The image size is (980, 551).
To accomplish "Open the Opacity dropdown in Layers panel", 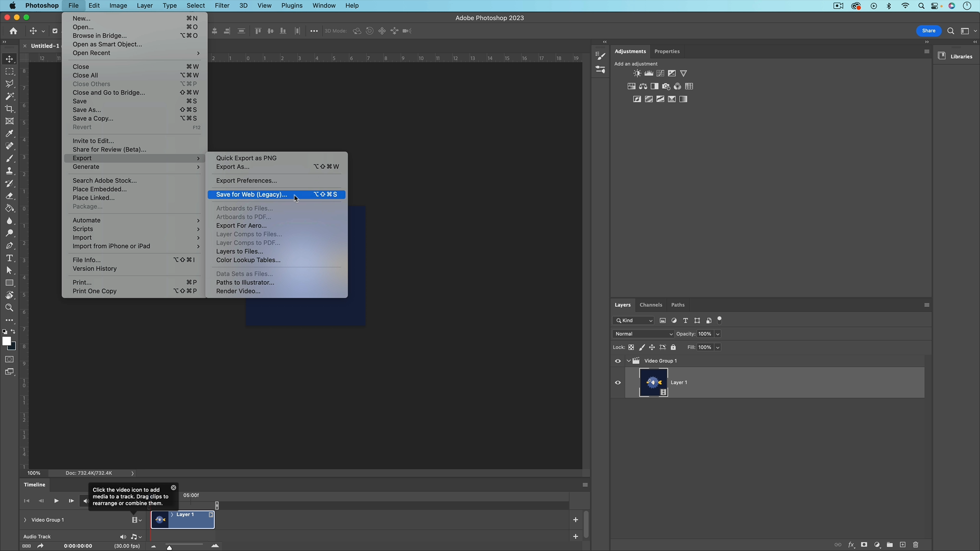I will point(717,334).
